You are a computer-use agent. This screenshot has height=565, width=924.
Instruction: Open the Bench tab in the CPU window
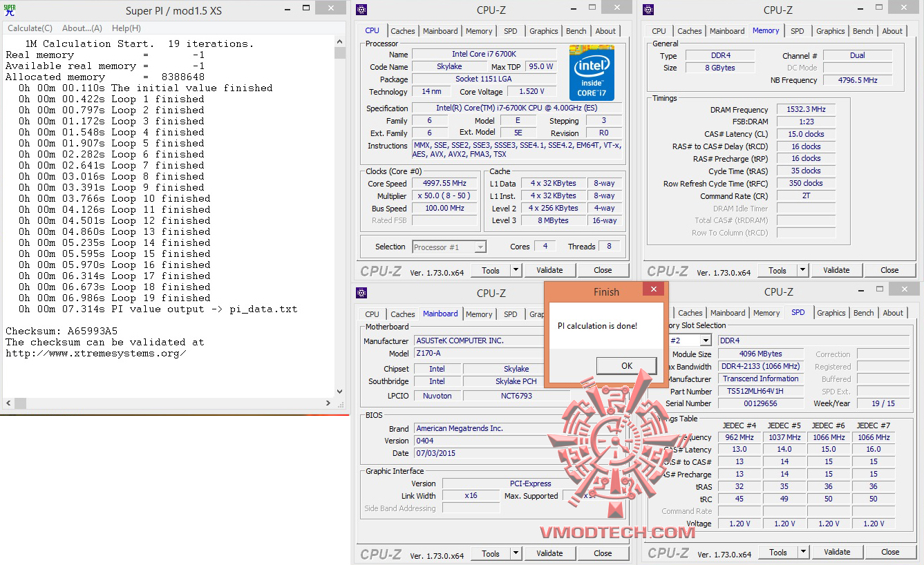[x=576, y=31]
